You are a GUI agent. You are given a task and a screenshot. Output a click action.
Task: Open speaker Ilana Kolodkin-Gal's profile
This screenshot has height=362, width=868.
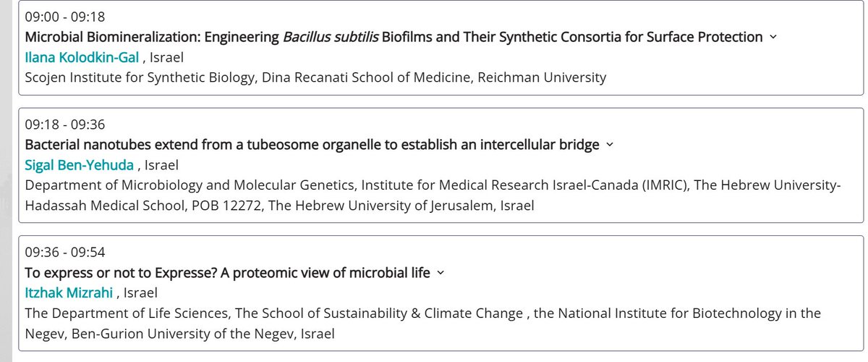coord(82,56)
